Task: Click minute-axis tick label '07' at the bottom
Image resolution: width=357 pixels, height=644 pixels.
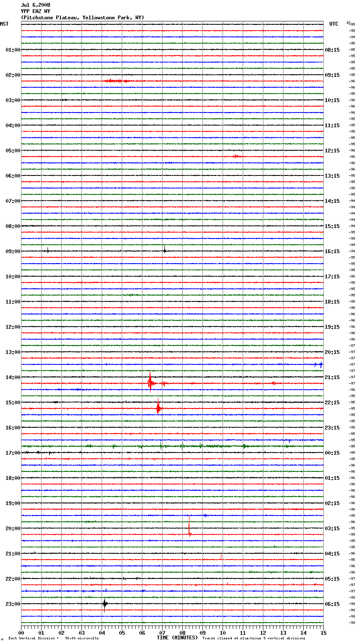Action: pos(162,633)
